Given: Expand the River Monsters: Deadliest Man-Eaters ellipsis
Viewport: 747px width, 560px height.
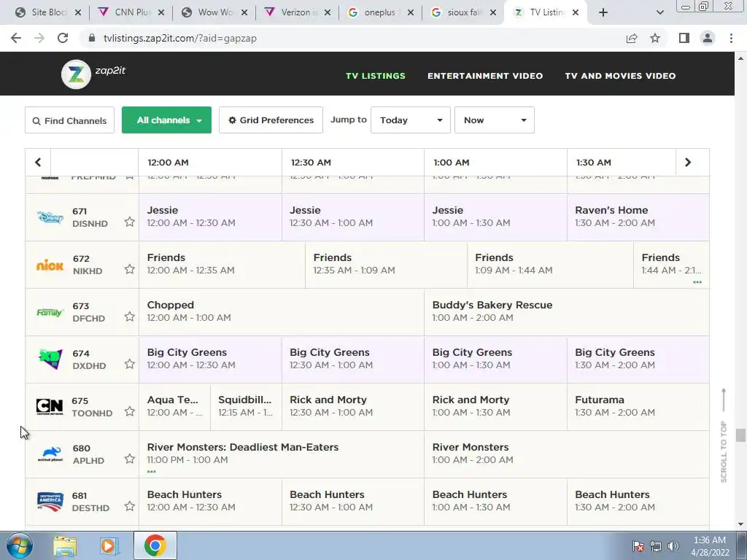Looking at the screenshot, I should click(x=152, y=472).
